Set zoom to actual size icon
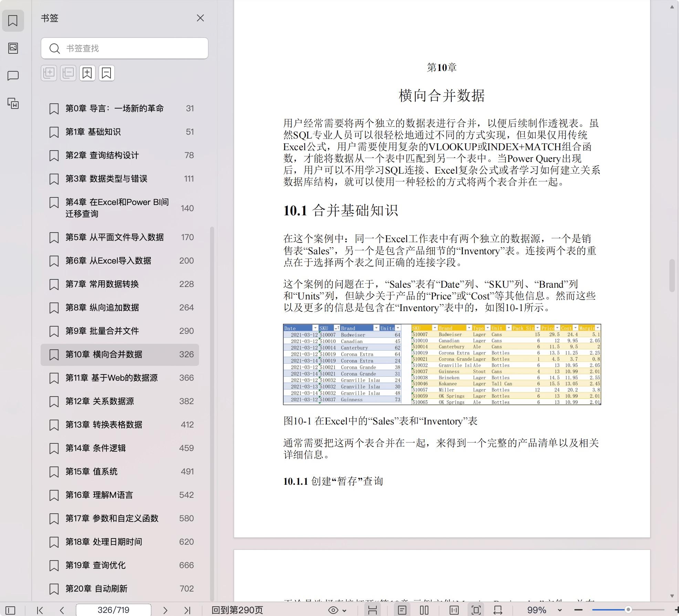The width and height of the screenshot is (679, 616). 454,610
